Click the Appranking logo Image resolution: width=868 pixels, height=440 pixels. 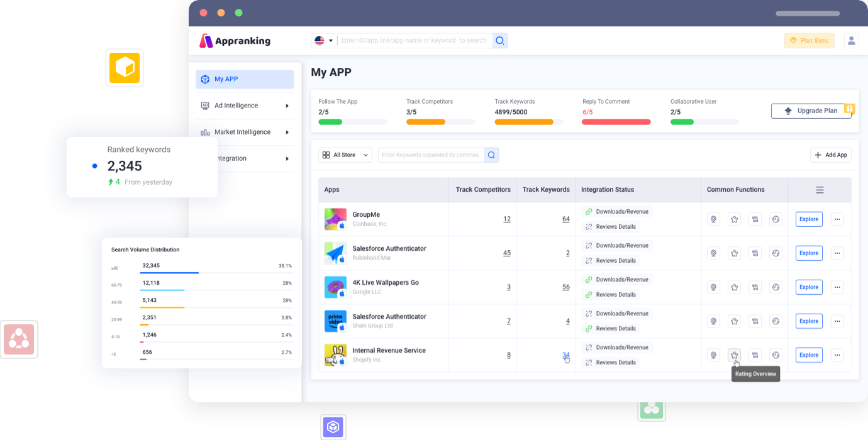(x=235, y=41)
